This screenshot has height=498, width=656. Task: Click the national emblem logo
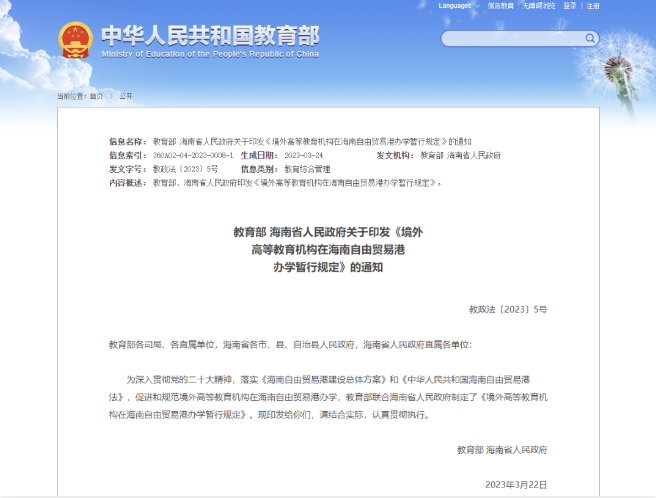[x=75, y=40]
